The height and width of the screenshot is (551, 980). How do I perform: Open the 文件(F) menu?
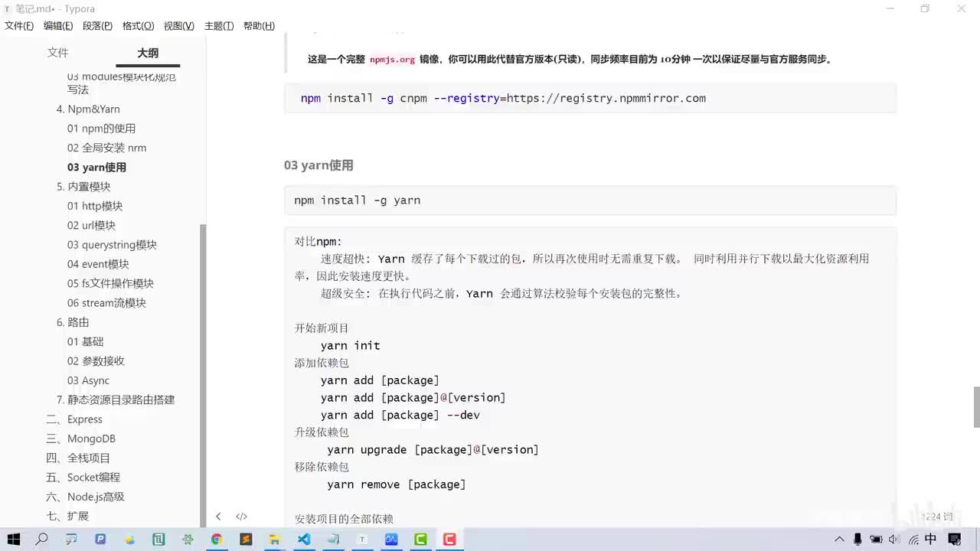pyautogui.click(x=19, y=26)
